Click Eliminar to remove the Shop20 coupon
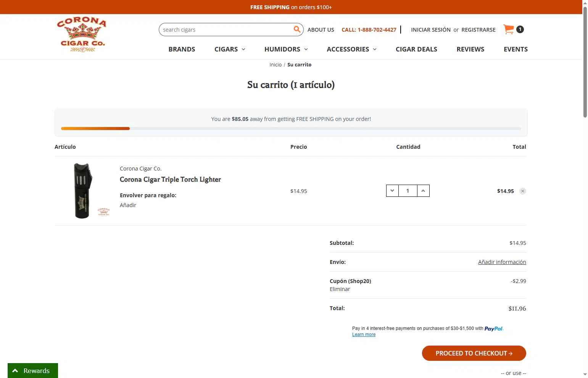This screenshot has width=588, height=378. coord(340,289)
